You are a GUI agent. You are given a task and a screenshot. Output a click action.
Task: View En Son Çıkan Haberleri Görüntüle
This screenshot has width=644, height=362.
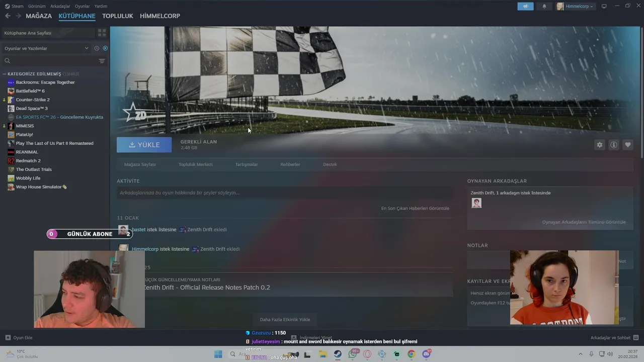pos(415,208)
